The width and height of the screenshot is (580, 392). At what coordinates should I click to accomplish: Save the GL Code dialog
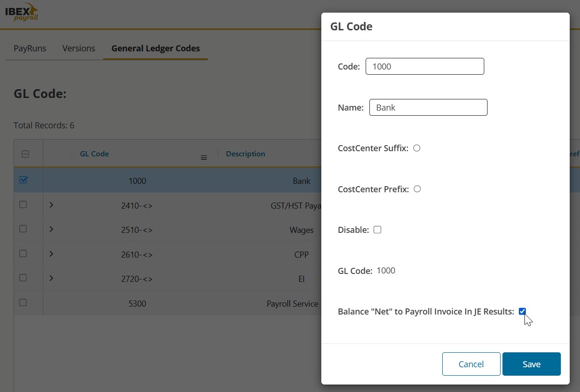(531, 364)
